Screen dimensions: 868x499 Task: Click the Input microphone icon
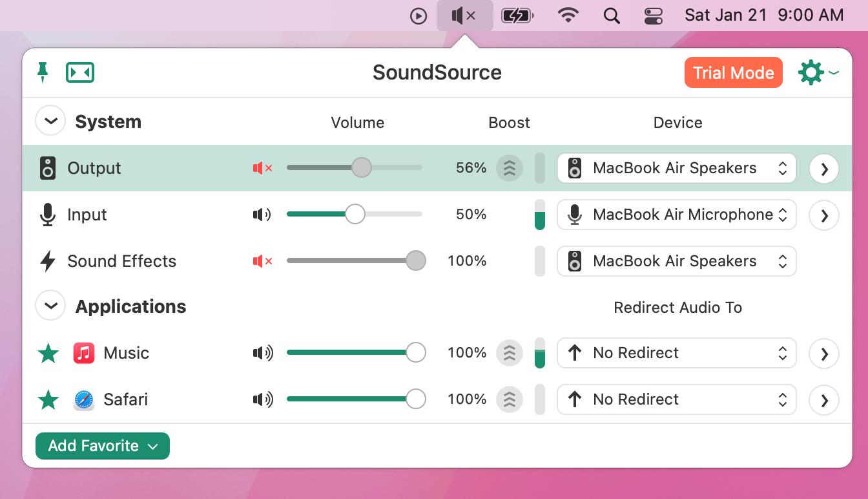coord(48,215)
